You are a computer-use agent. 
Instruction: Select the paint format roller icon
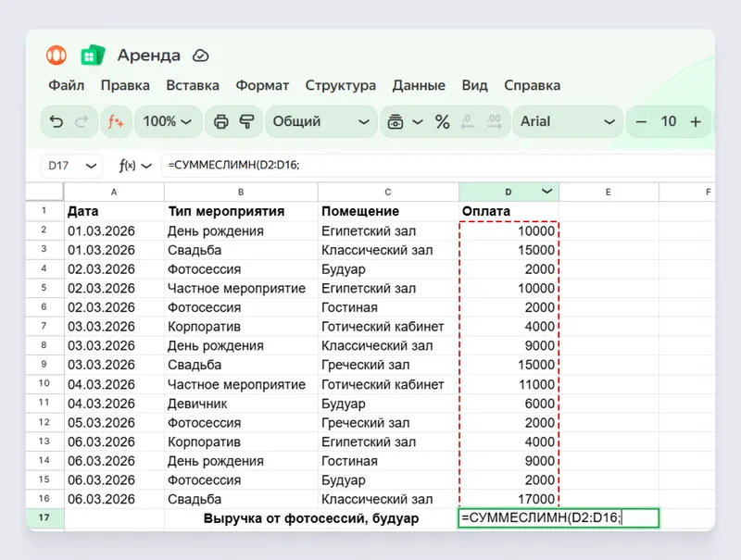[x=247, y=122]
